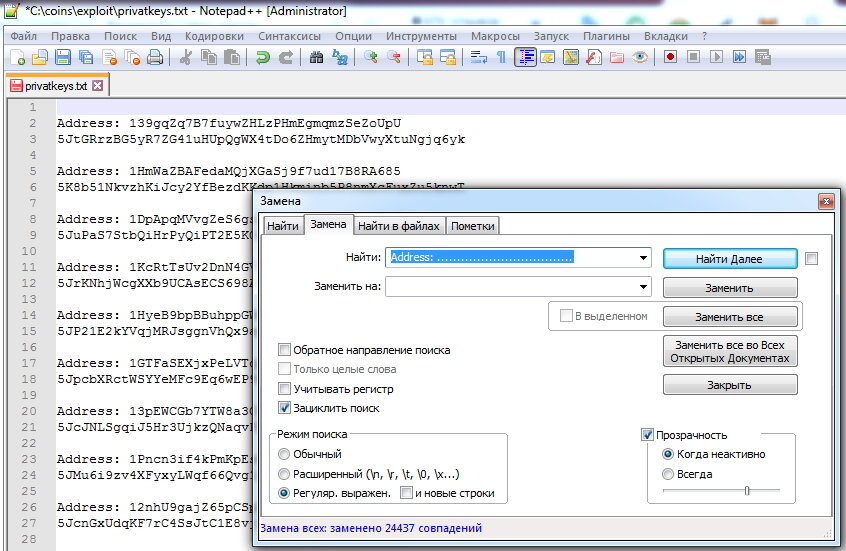
Task: Click the Close document toolbar icon
Action: tap(110, 57)
